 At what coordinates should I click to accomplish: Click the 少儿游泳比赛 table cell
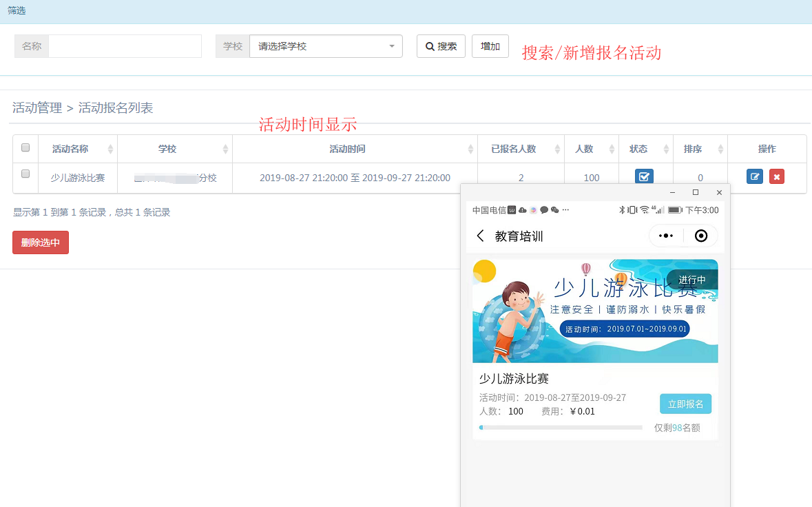78,178
